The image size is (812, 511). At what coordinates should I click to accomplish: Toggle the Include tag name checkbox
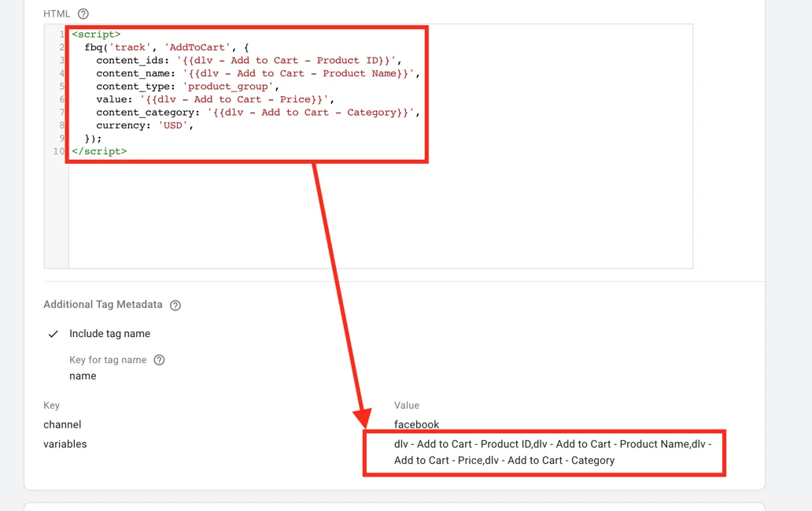tap(53, 335)
